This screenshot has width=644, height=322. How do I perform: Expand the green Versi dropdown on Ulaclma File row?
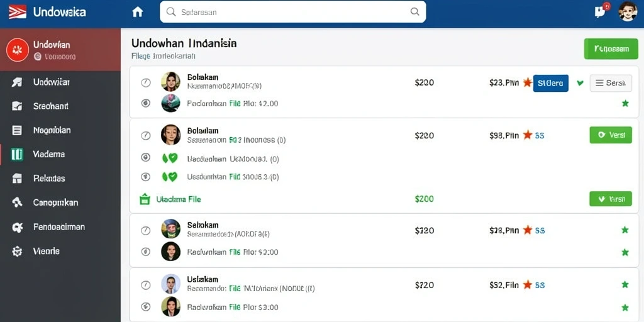coord(610,199)
